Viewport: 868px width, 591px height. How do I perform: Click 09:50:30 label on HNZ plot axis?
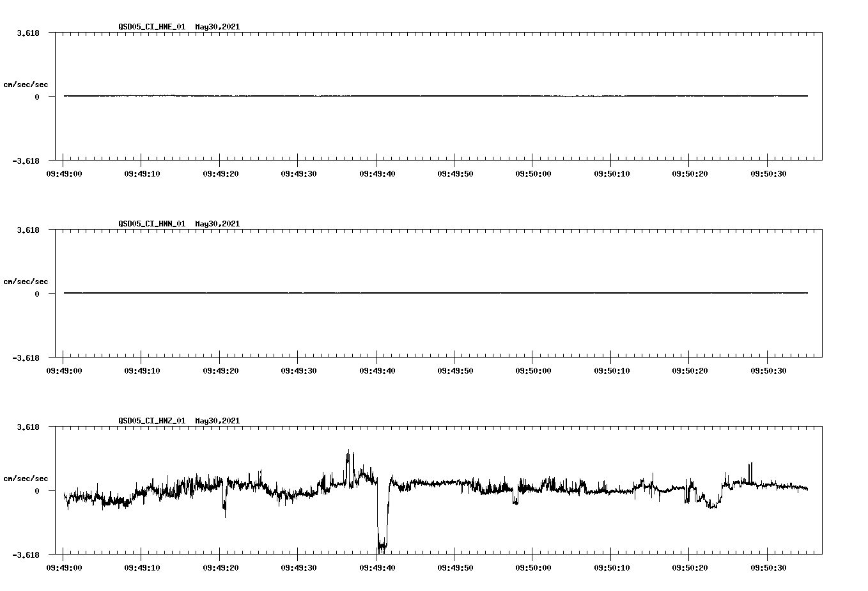[768, 567]
